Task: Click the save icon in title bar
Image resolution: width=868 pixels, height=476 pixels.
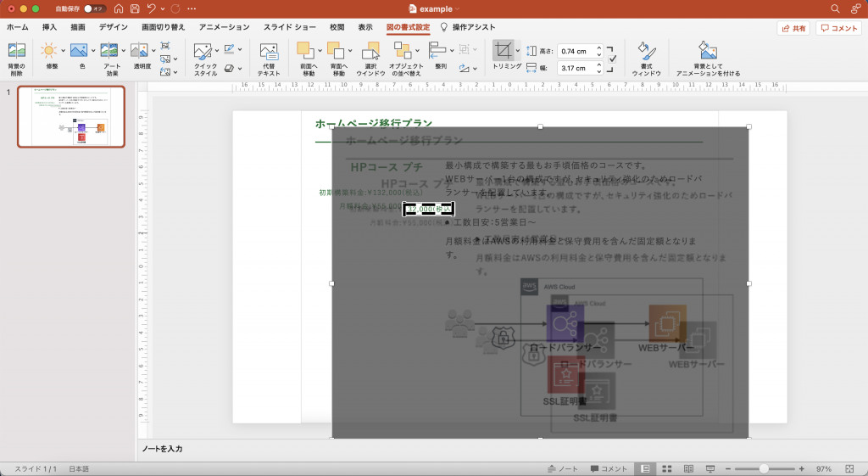Action: 135,8
